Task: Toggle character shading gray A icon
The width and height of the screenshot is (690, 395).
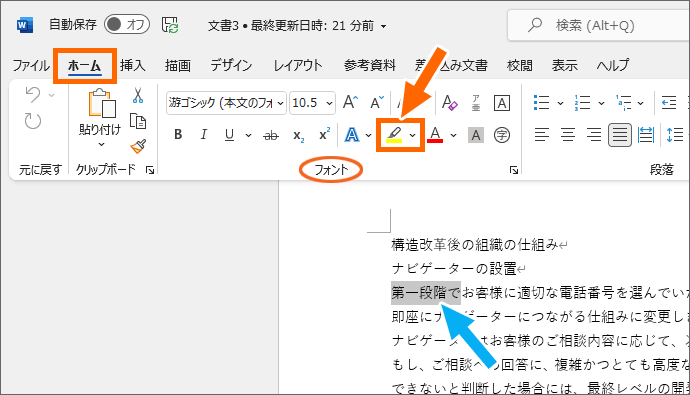Action: (476, 135)
